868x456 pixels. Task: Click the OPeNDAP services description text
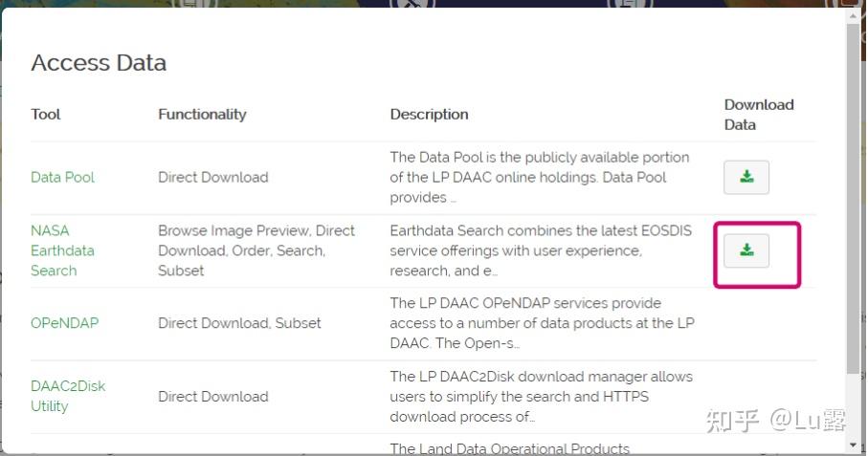pos(541,323)
